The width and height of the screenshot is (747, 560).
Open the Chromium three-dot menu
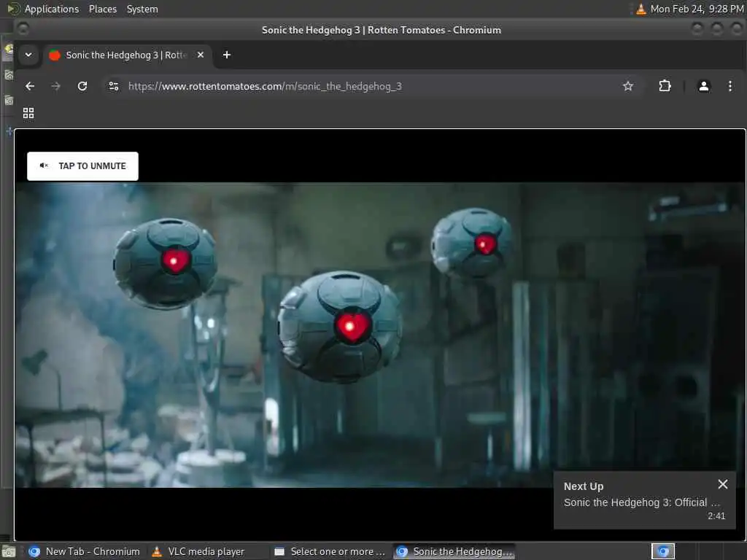(x=729, y=86)
